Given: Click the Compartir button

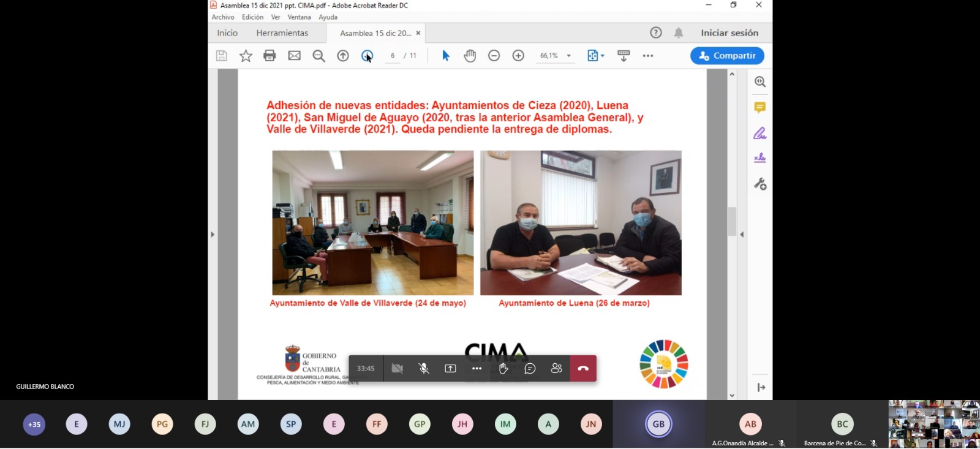Looking at the screenshot, I should click(727, 56).
